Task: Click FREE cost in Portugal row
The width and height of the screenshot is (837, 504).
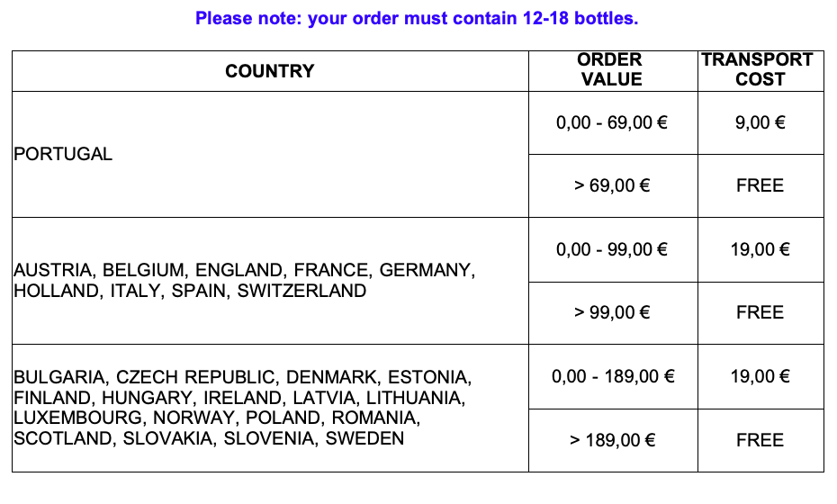Action: point(760,185)
